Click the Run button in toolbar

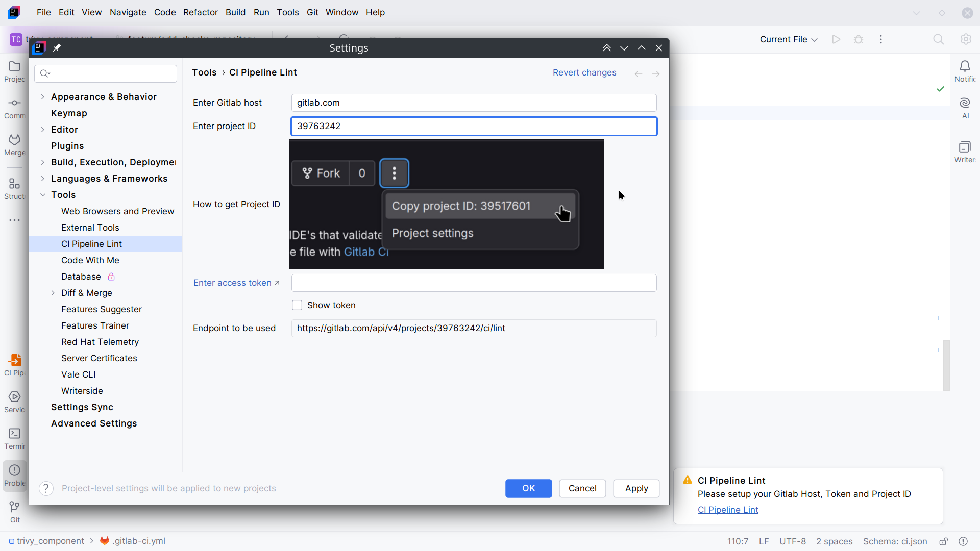[836, 39]
